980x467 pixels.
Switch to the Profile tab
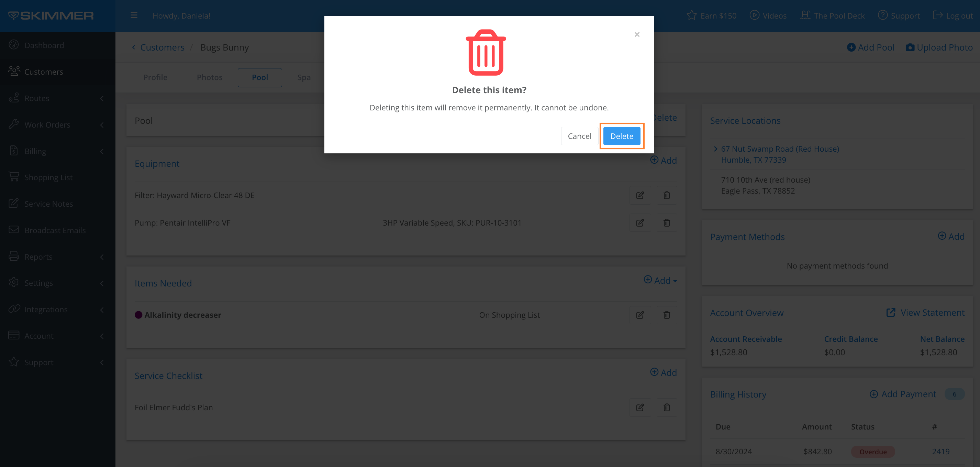click(155, 77)
